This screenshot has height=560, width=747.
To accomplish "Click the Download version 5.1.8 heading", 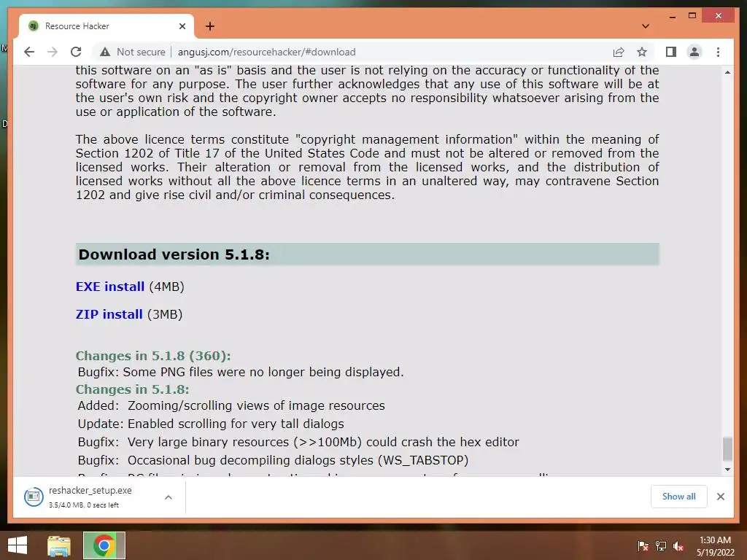I will coord(174,254).
